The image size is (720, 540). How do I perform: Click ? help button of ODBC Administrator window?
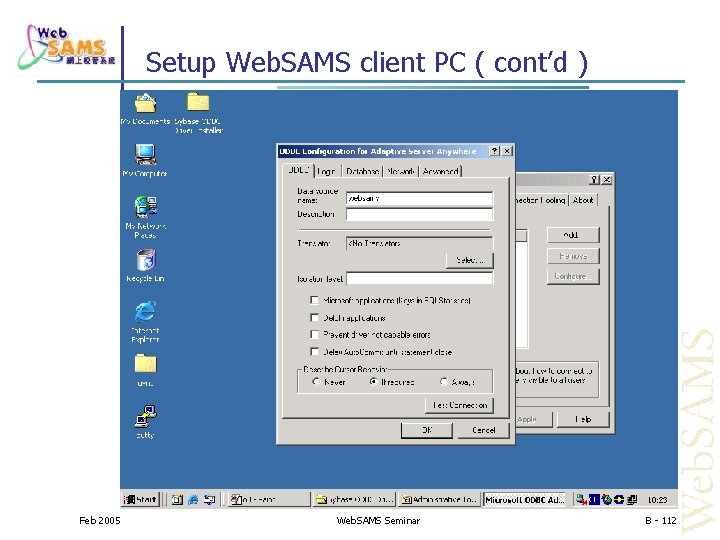[594, 180]
